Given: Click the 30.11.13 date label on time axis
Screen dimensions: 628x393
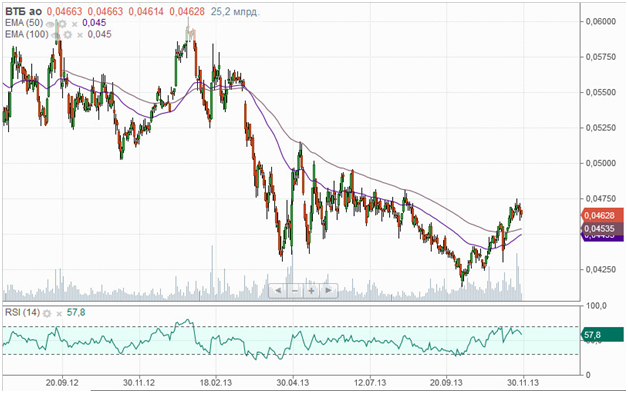Looking at the screenshot, I should (523, 383).
